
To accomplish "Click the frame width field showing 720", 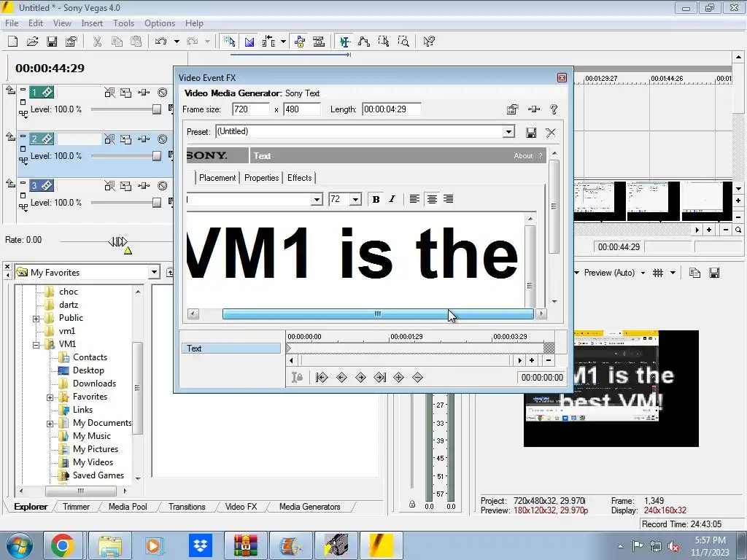I will point(251,109).
